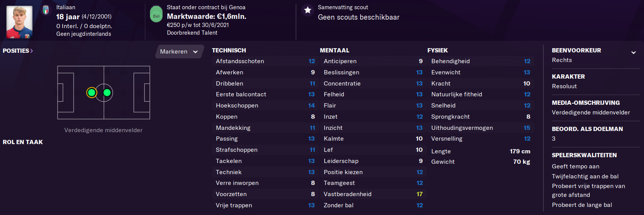This screenshot has width=644, height=215.
Task: Select the Hoekschoppen attribute row
Action: tap(265, 106)
